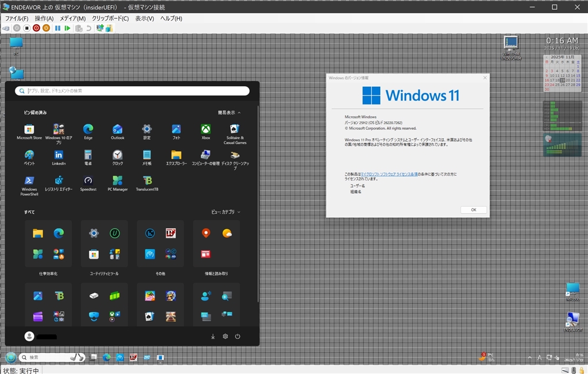
Task: Collapse pinned section with 簡易表示 chevron
Action: pyautogui.click(x=229, y=113)
